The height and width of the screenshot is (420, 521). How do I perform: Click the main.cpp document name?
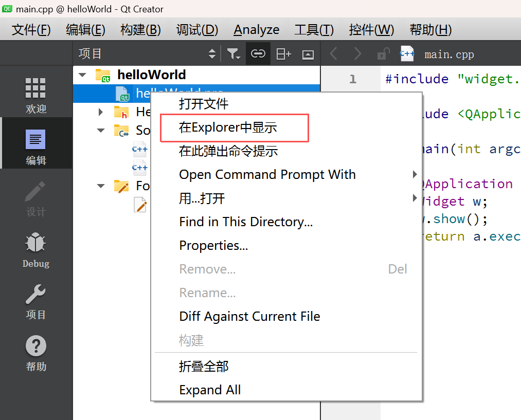(449, 54)
